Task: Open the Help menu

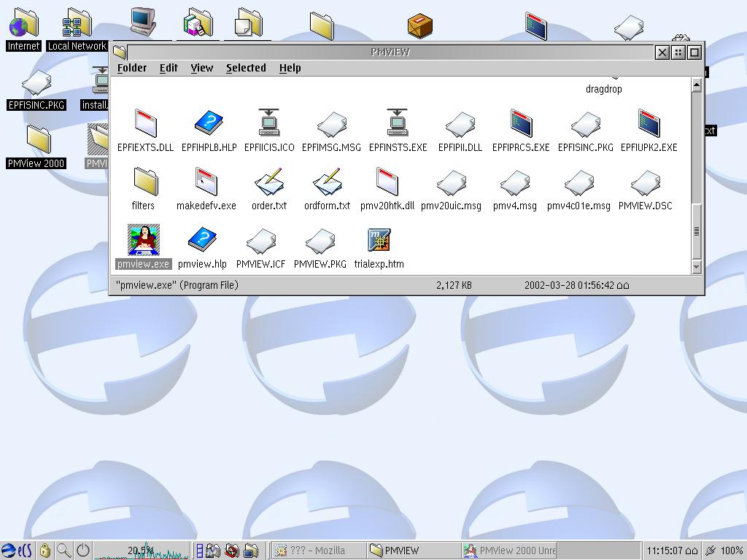Action: (x=290, y=68)
